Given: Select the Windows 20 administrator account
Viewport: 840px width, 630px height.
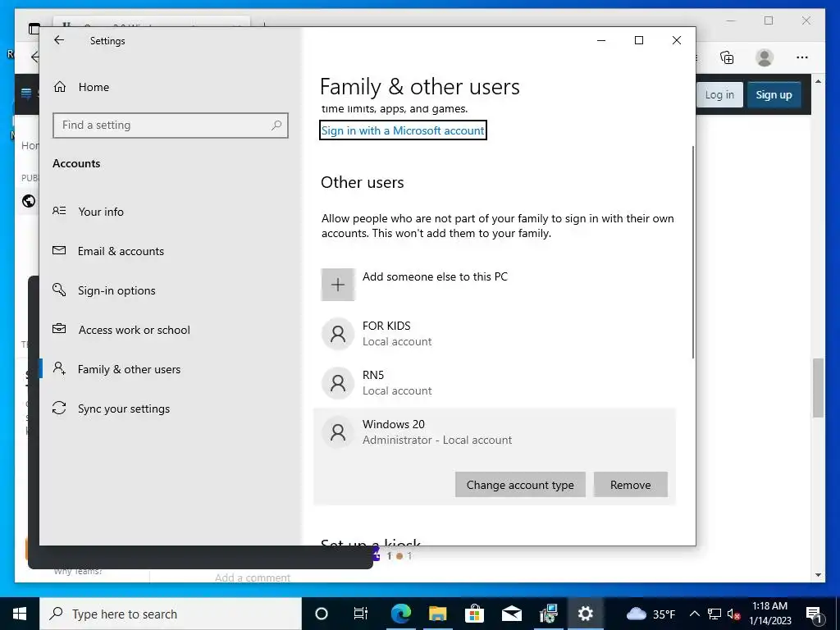Looking at the screenshot, I should coord(494,431).
